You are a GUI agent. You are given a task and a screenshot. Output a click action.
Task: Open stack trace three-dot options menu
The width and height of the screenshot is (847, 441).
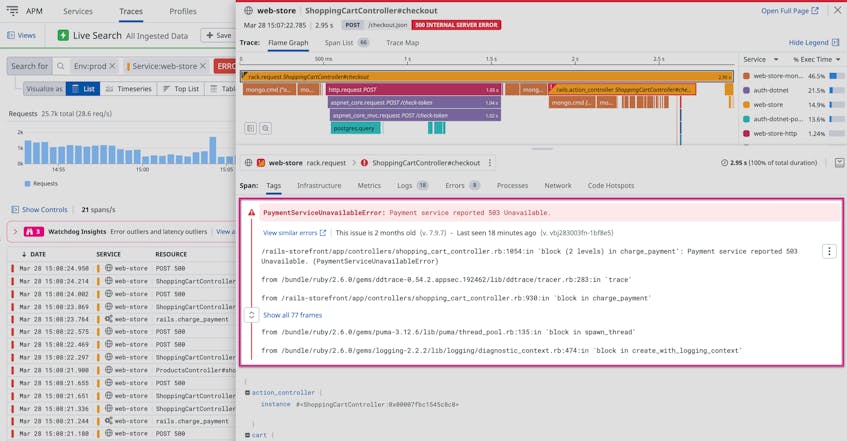(829, 251)
